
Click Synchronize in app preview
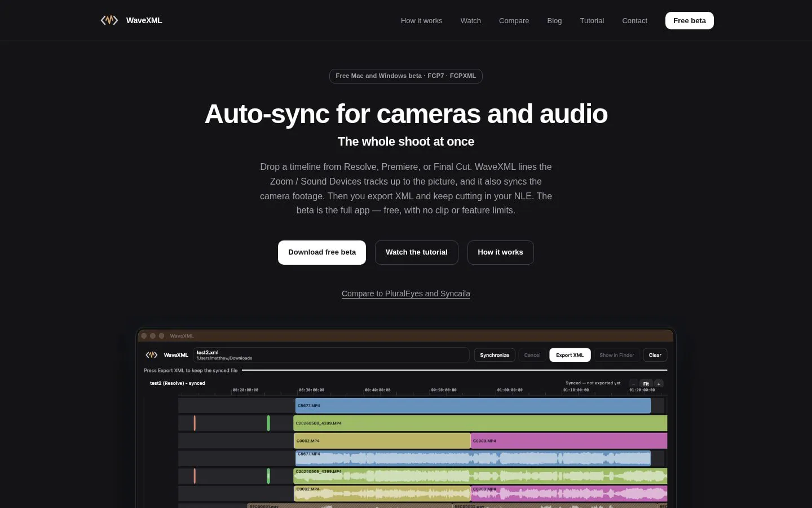pyautogui.click(x=495, y=355)
